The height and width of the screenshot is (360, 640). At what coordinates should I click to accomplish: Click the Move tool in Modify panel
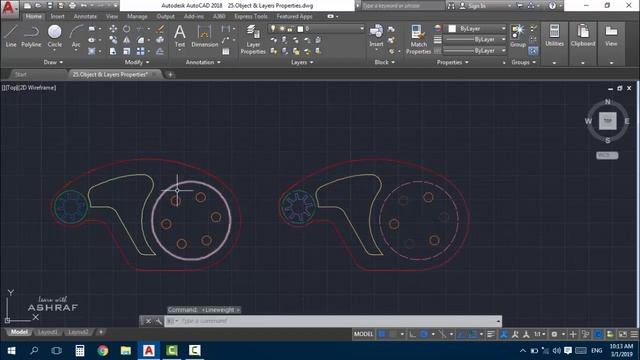pos(113,29)
